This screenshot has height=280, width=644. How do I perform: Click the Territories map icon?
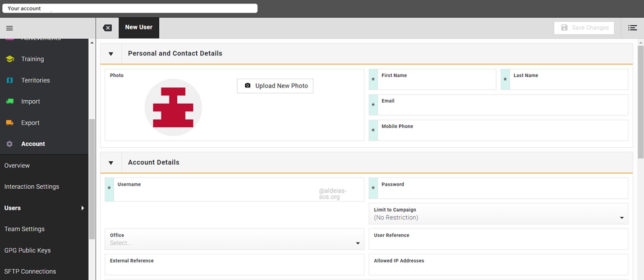(10, 80)
